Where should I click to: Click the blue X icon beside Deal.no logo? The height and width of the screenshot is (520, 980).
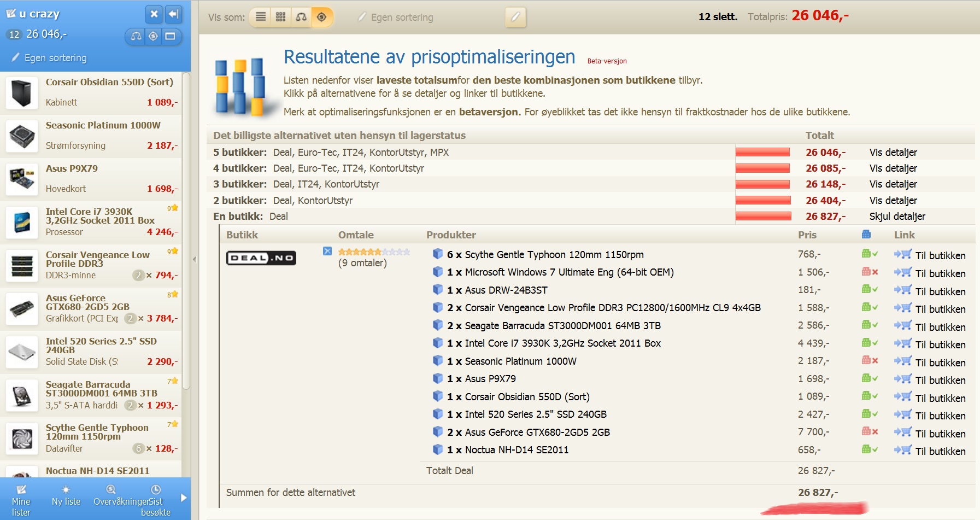coord(327,251)
